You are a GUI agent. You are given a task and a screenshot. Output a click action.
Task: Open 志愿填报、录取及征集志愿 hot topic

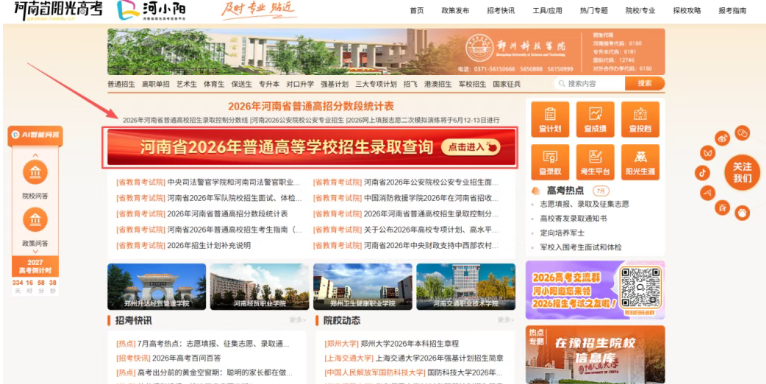coord(584,204)
